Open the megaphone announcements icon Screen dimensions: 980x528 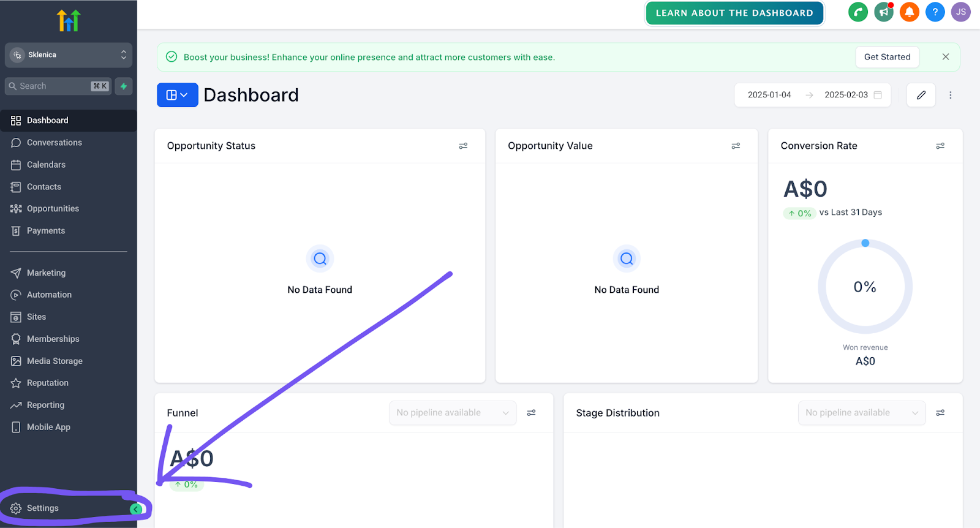[x=884, y=12]
